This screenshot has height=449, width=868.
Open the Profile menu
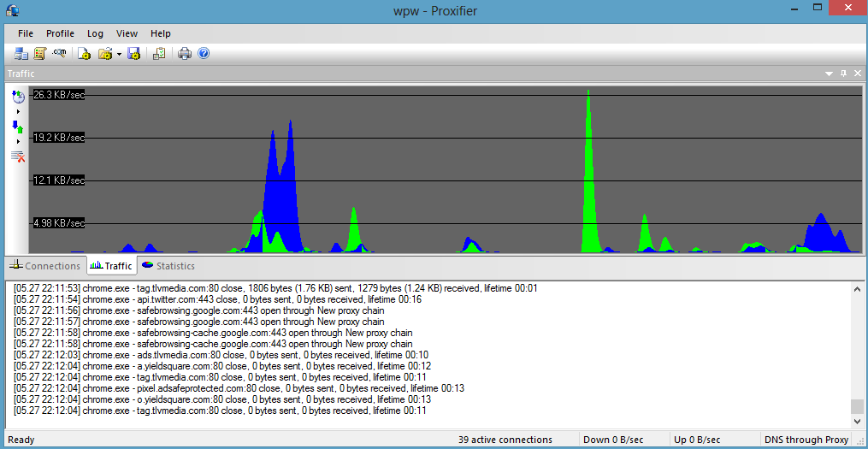(60, 33)
